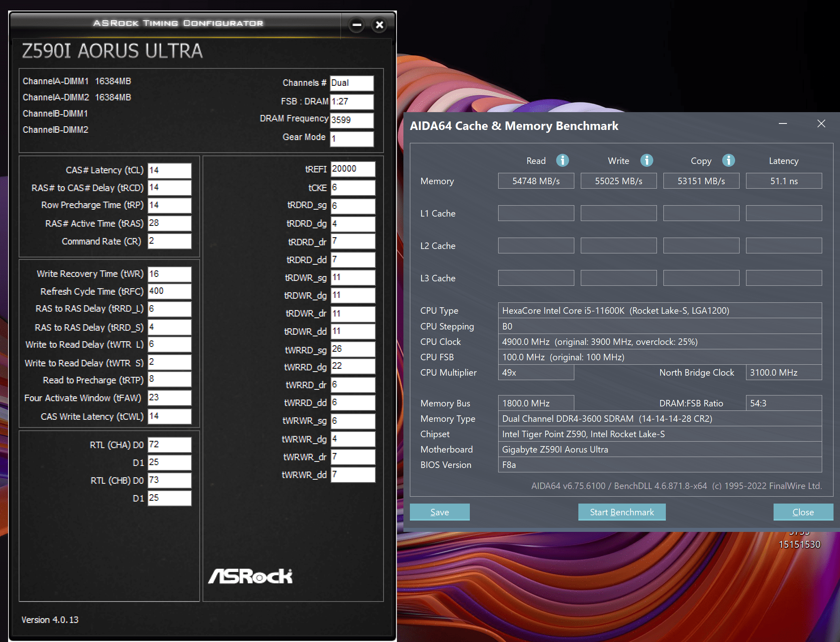Click the Memory Type value text
Viewport: 840px width, 642px height.
(x=607, y=419)
